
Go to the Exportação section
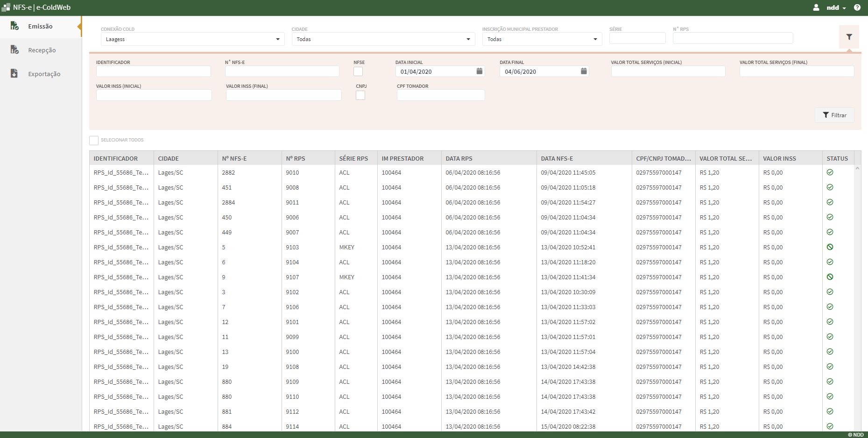coord(44,74)
